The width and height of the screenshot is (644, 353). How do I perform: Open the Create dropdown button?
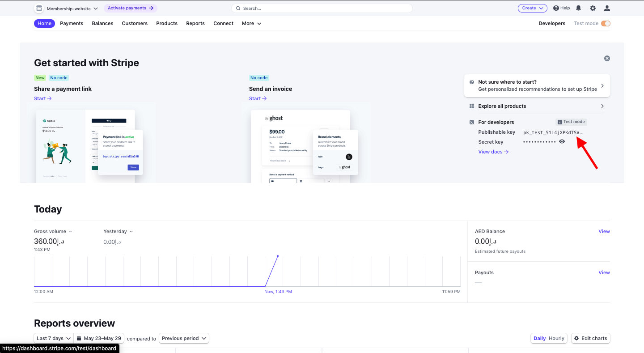[x=533, y=8]
